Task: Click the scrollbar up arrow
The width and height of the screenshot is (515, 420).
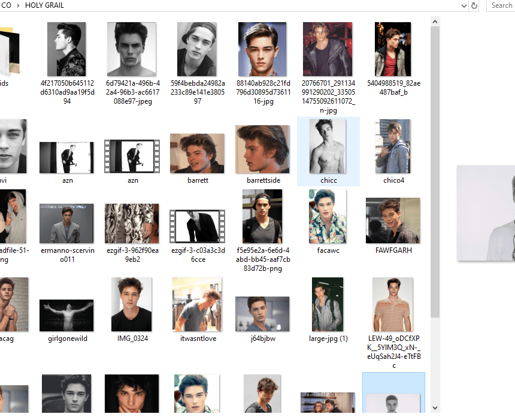Action: coord(435,22)
